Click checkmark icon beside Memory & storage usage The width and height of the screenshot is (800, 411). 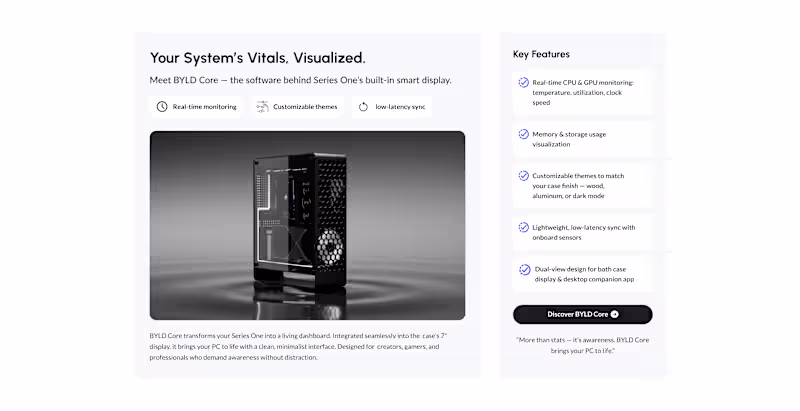[523, 134]
